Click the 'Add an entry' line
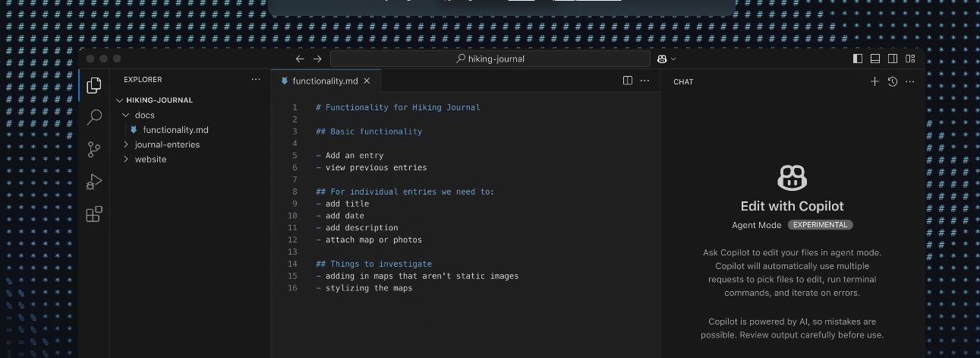Screen dimensions: 980x358 (350, 156)
